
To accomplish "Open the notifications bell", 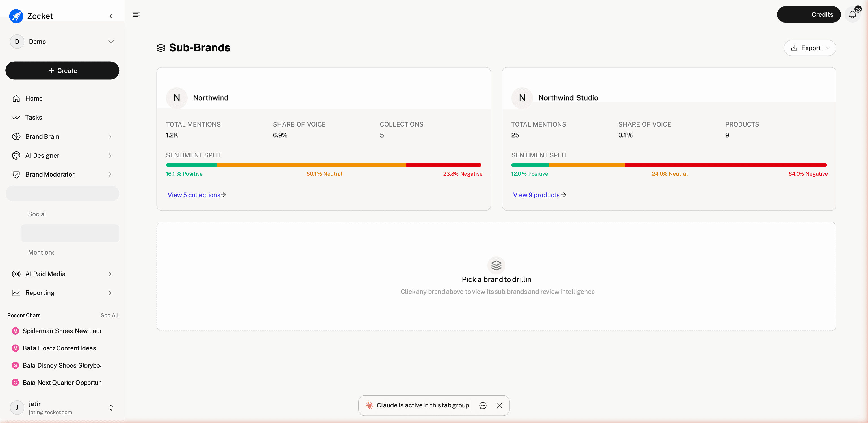I will (852, 14).
